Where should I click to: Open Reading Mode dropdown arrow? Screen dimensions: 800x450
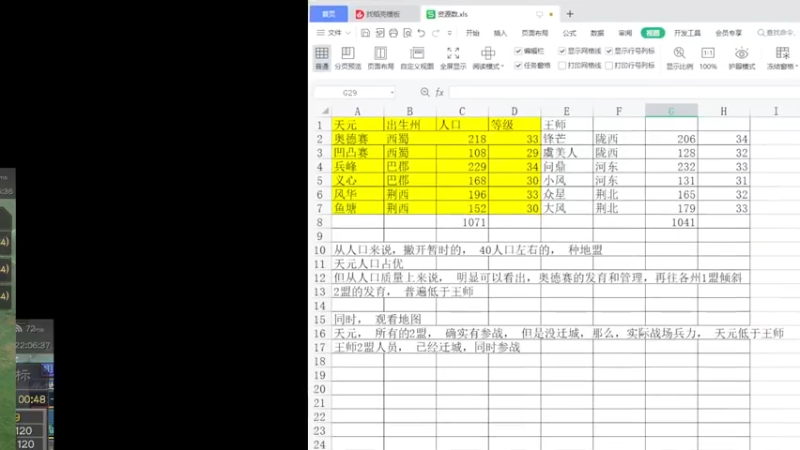tap(503, 66)
